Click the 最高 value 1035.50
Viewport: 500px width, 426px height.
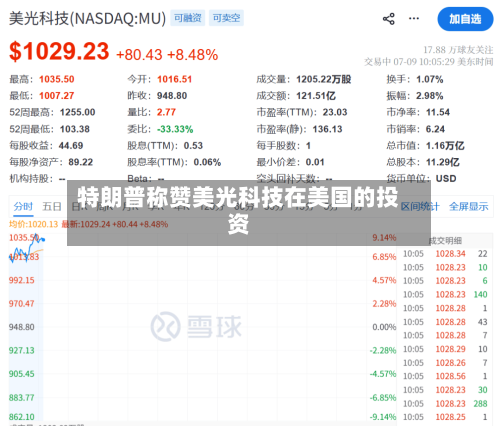coord(57,79)
